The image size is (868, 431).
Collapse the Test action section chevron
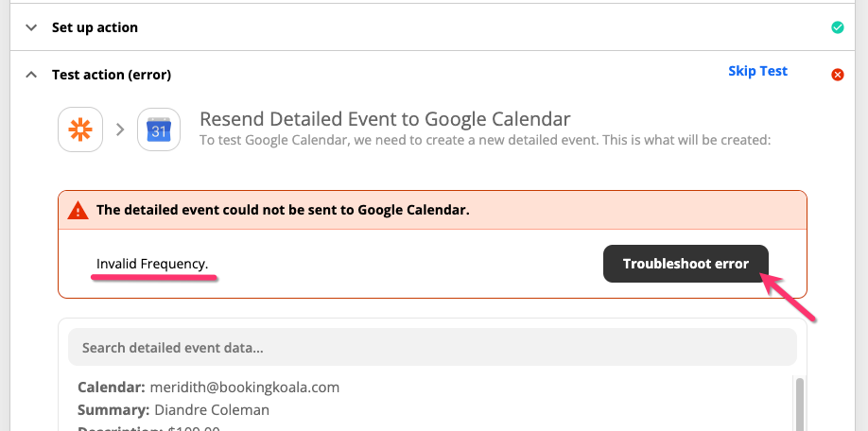(32, 75)
